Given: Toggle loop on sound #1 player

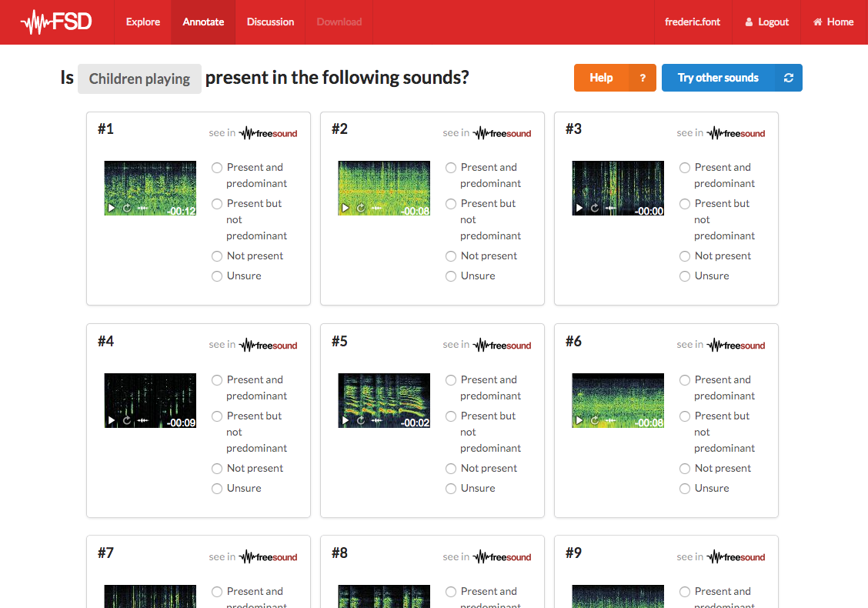Looking at the screenshot, I should coord(127,209).
